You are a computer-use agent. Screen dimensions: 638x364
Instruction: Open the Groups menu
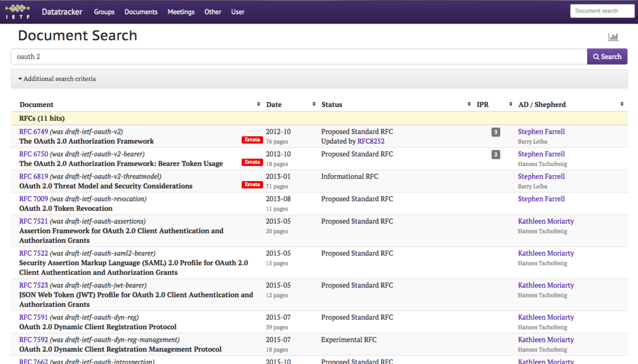point(104,11)
